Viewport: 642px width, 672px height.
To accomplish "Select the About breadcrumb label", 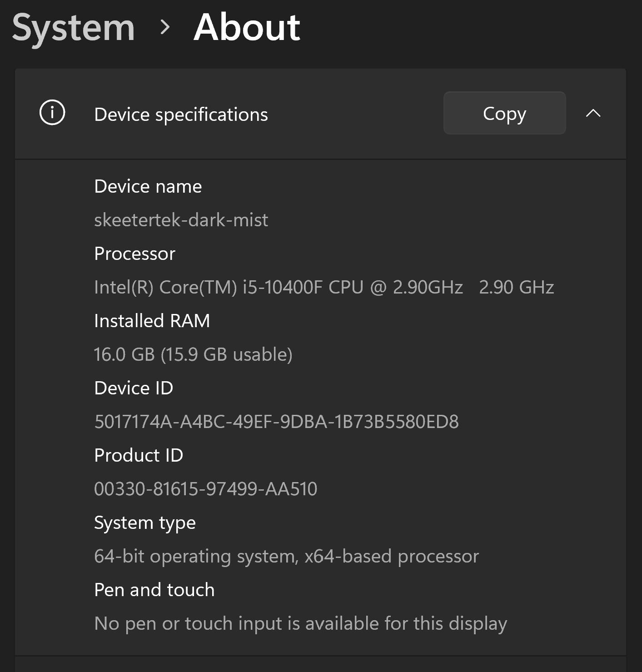I will 246,28.
